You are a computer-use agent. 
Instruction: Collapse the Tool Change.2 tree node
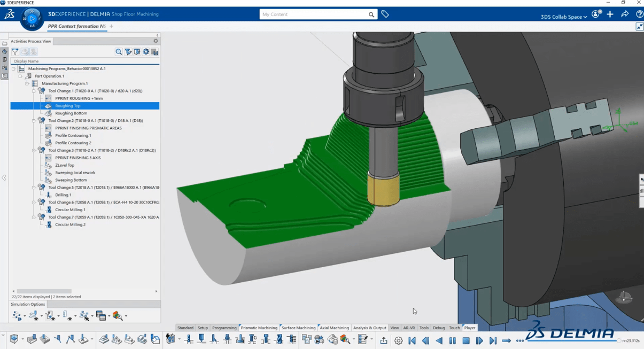pos(34,121)
